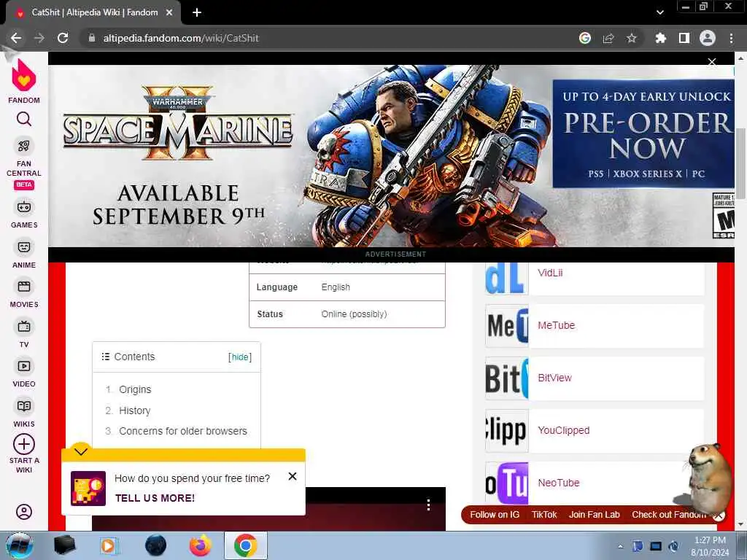Open the NeoTube wiki link
Image resolution: width=747 pixels, height=560 pixels.
tap(558, 483)
